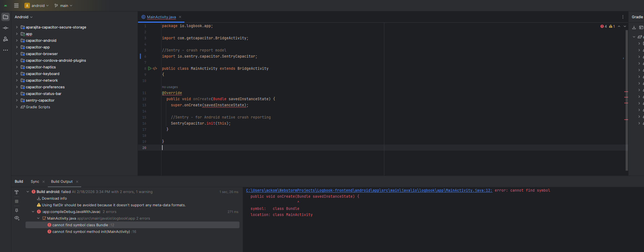Open editor tab options three-dot menu
Screen dimensions: 644x252
623,17
